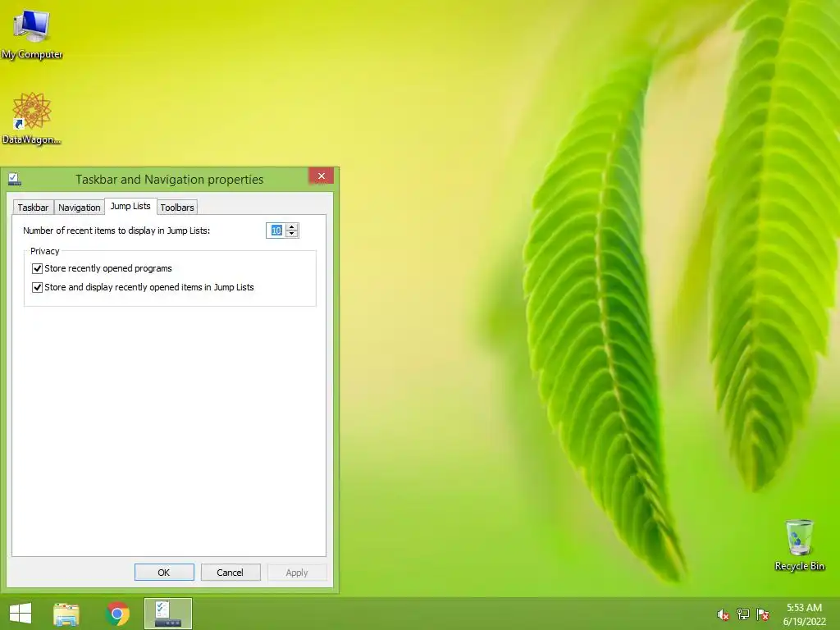Uncheck Store and display recently opened items

pyautogui.click(x=37, y=287)
